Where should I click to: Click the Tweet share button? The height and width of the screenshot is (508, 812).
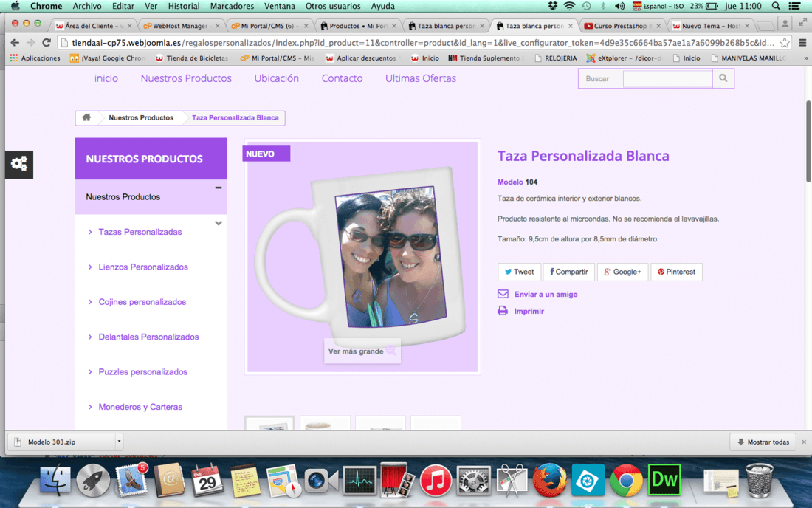coord(519,272)
